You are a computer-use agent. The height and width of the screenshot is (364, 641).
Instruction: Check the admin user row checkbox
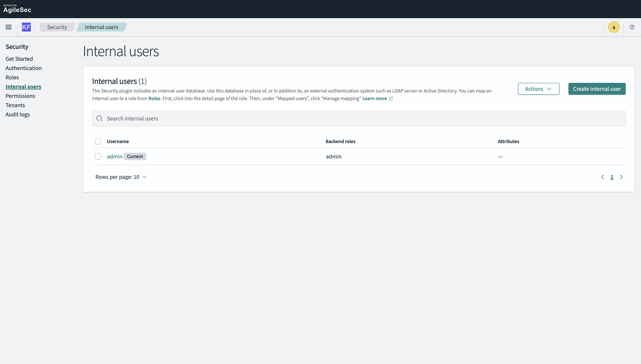pos(98,156)
